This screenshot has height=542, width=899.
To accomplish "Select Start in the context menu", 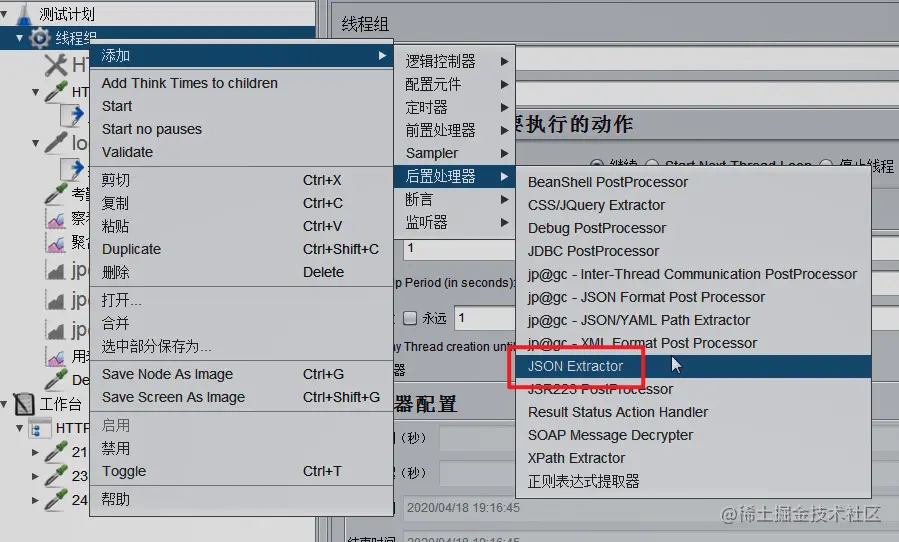I will [241, 106].
